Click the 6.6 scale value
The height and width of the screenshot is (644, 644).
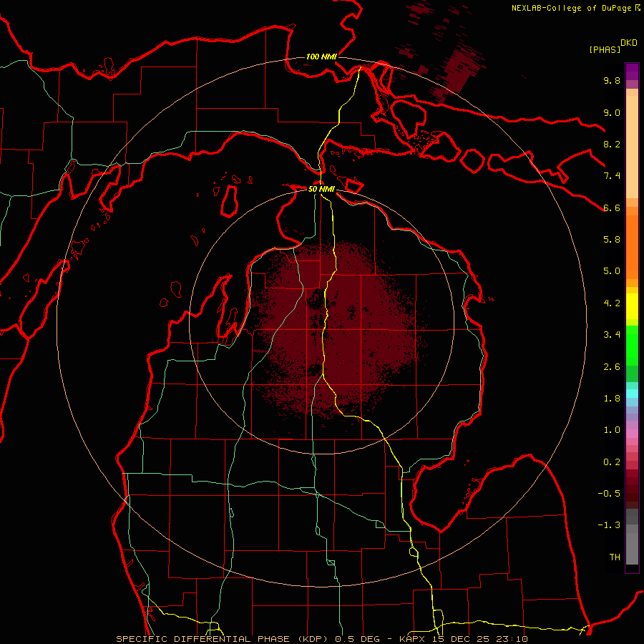click(x=612, y=208)
